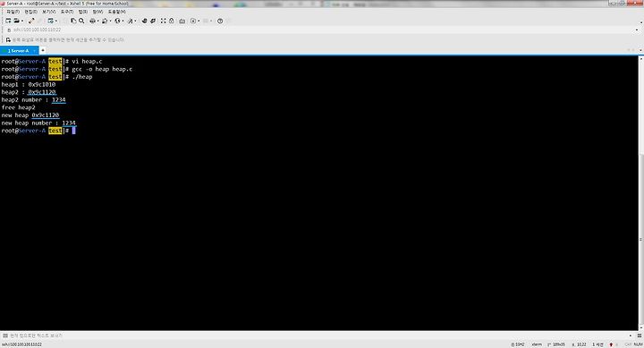Click the terminal vertical scrollbar
The height and width of the screenshot is (348, 644).
coord(641,193)
